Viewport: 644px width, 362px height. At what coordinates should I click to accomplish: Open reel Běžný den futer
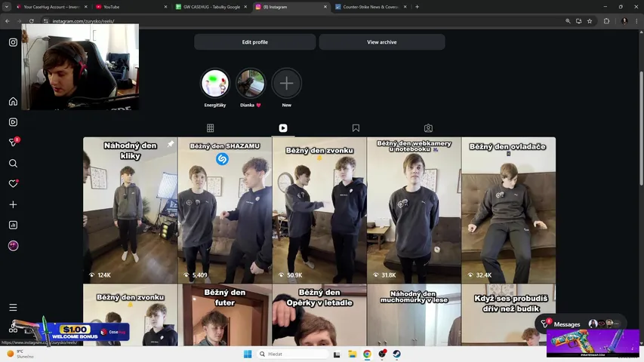click(225, 314)
